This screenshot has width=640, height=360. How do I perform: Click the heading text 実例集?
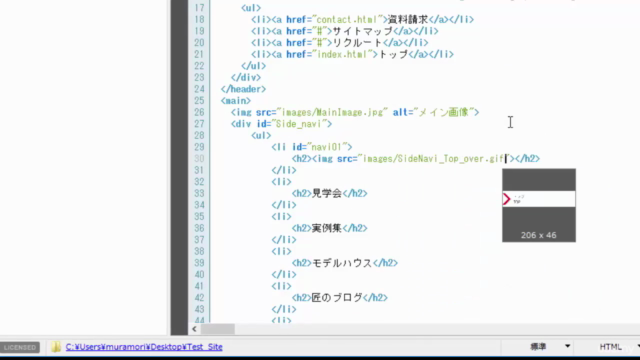click(327, 228)
